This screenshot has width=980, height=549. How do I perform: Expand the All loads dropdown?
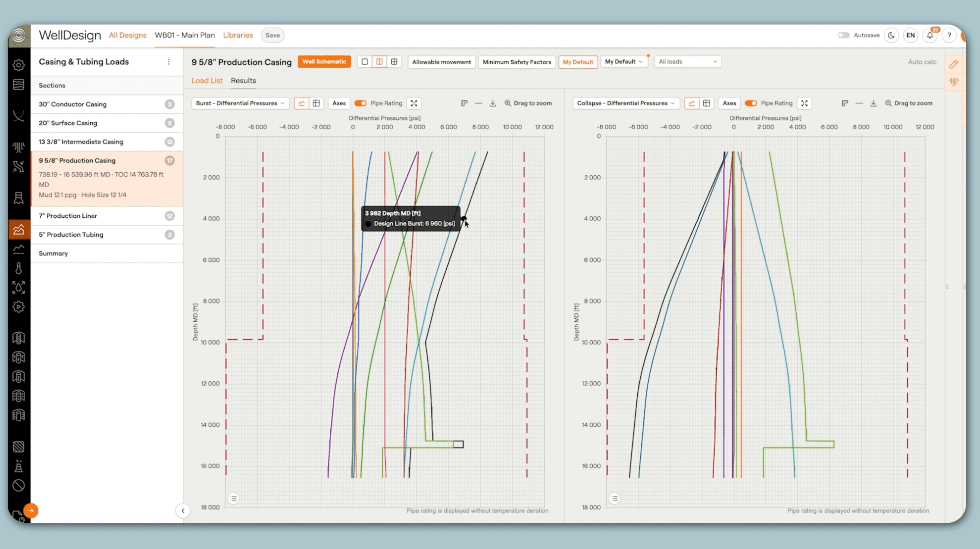click(x=687, y=62)
